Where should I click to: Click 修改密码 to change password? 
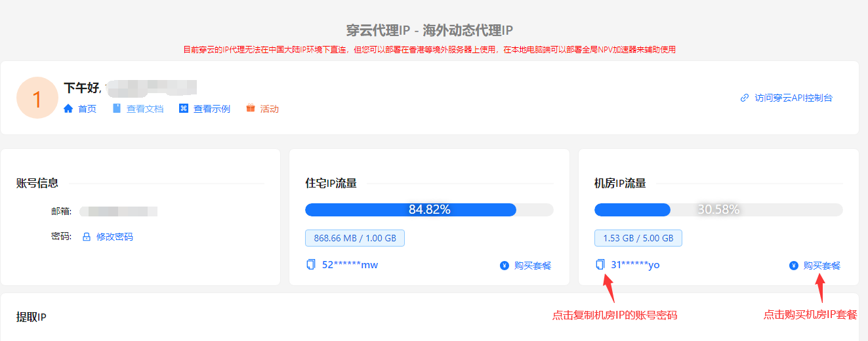[115, 237]
